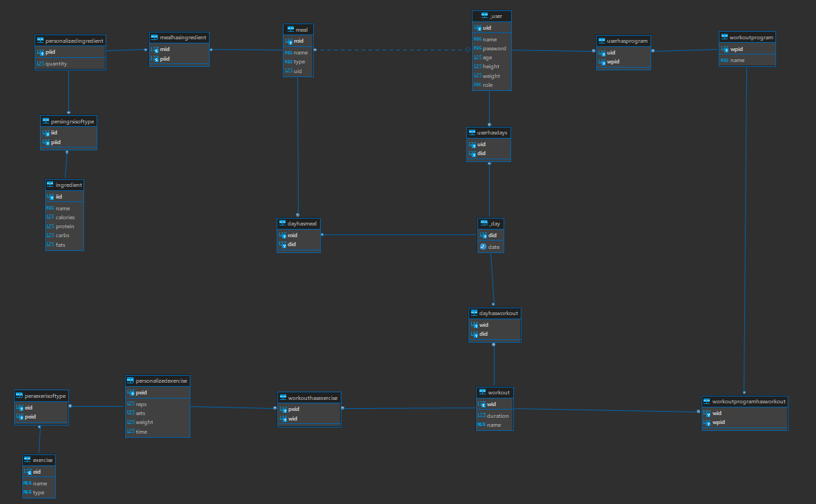Click the table icon of the workoutprogram entity

[724, 37]
